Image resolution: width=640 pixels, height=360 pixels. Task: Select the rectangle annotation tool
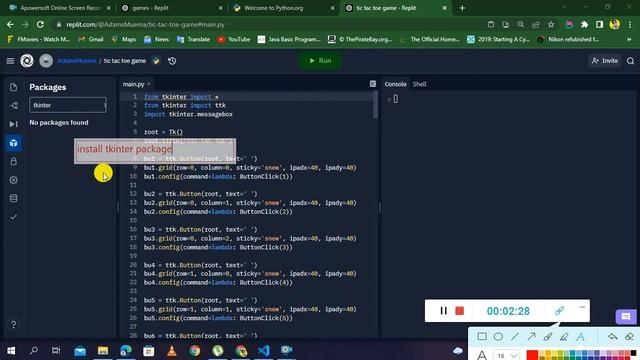coord(482,337)
